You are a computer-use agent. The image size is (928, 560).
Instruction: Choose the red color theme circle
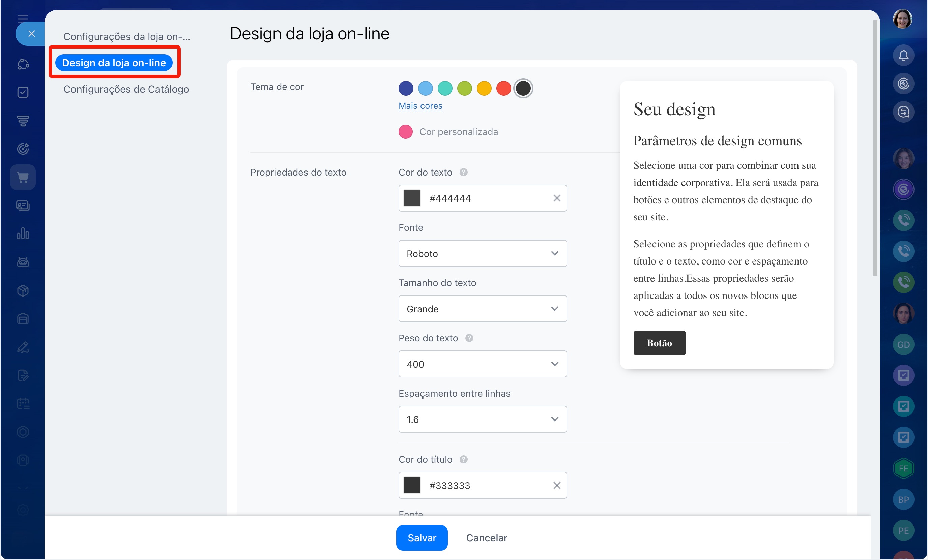click(503, 88)
